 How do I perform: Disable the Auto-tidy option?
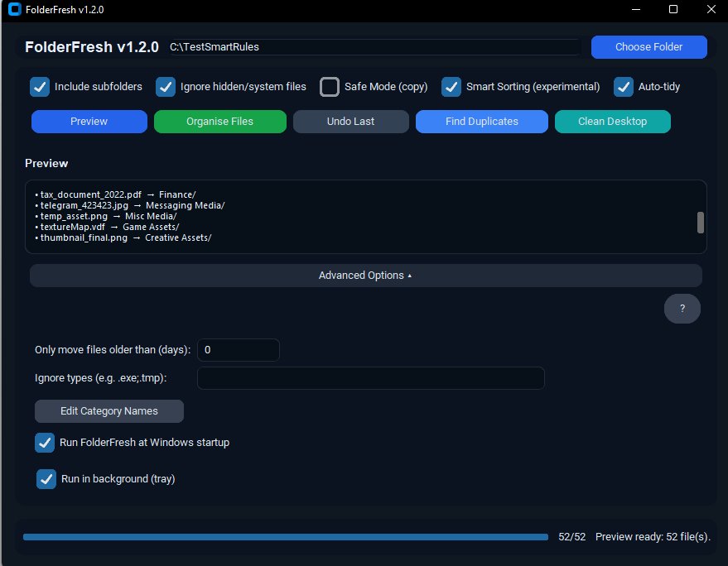coord(624,86)
